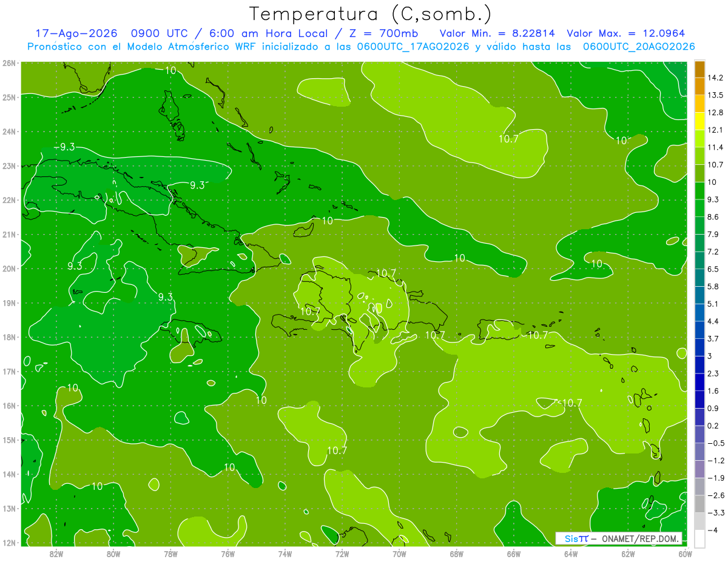
Task: Click the orange legend swatch above 14.2
Action: click(699, 69)
